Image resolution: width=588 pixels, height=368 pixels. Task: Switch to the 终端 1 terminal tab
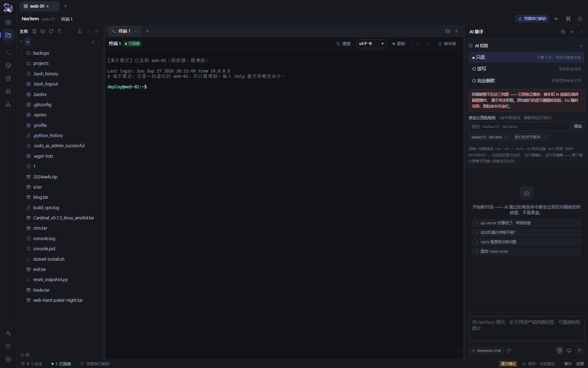(x=124, y=31)
